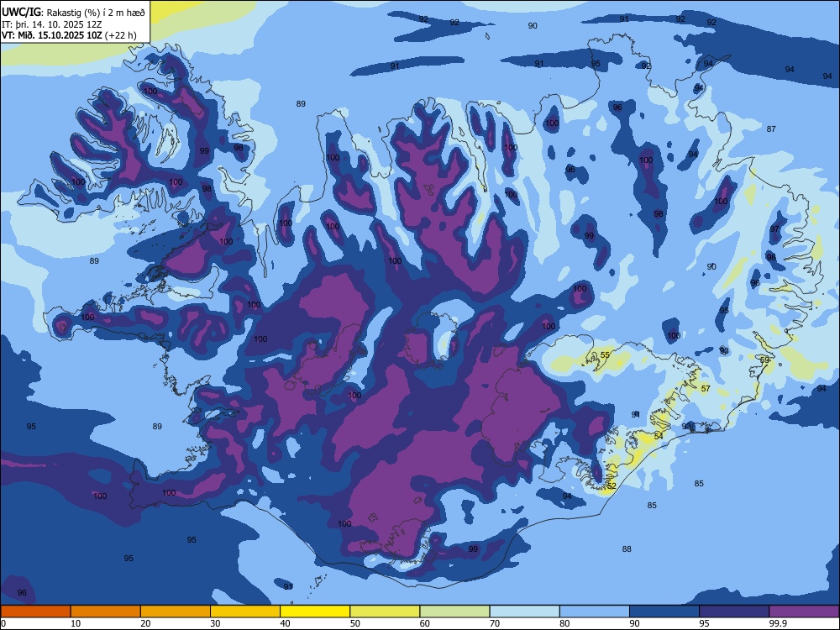Click the golden 30–40 legend color segment

pos(245,612)
